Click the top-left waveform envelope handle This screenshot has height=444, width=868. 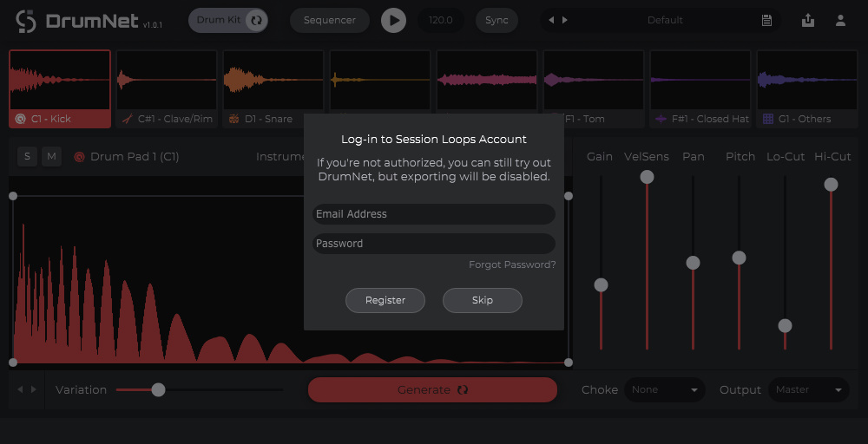pyautogui.click(x=13, y=196)
